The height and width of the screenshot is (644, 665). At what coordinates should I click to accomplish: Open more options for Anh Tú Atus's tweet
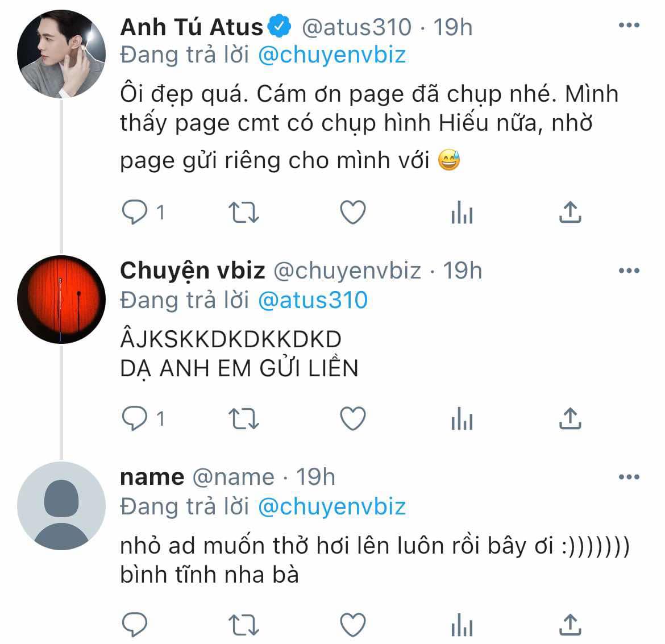point(629,26)
